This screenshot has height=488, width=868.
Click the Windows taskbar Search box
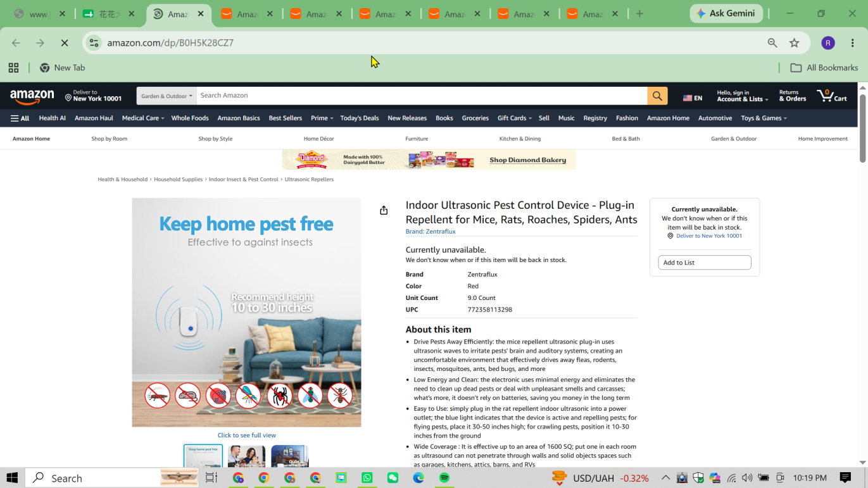coord(111,478)
